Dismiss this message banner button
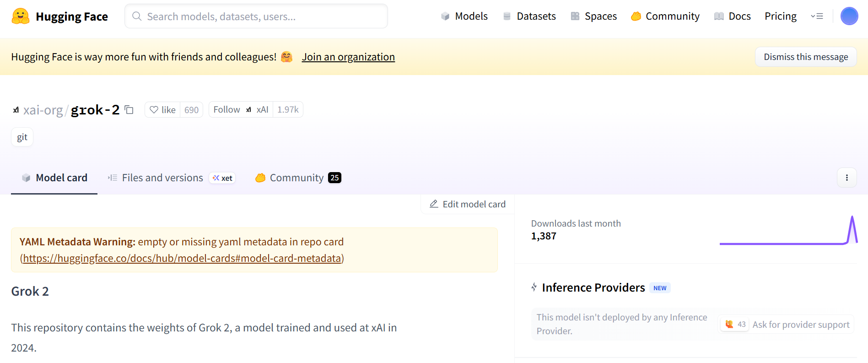This screenshot has width=868, height=363. (x=806, y=57)
